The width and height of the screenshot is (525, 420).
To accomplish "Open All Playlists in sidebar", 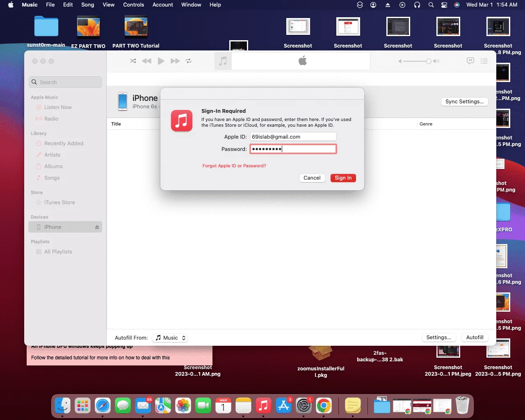I will point(58,251).
